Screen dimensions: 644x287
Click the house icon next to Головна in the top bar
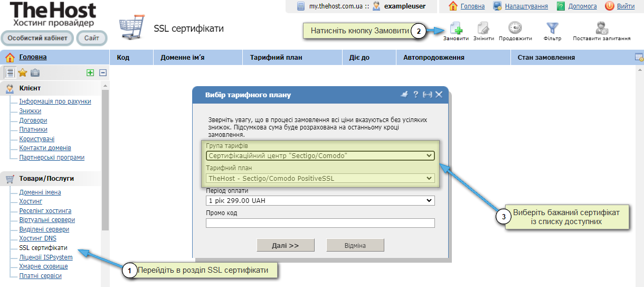click(x=453, y=6)
